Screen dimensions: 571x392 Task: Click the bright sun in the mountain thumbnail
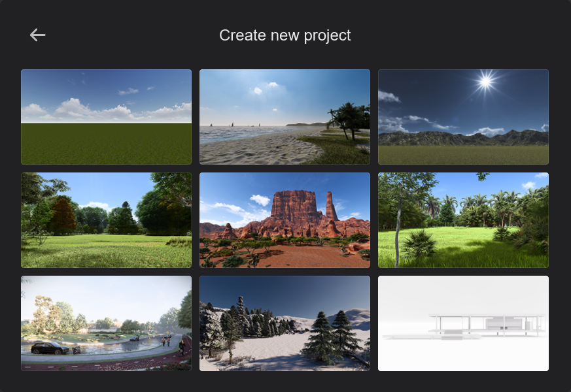485,82
